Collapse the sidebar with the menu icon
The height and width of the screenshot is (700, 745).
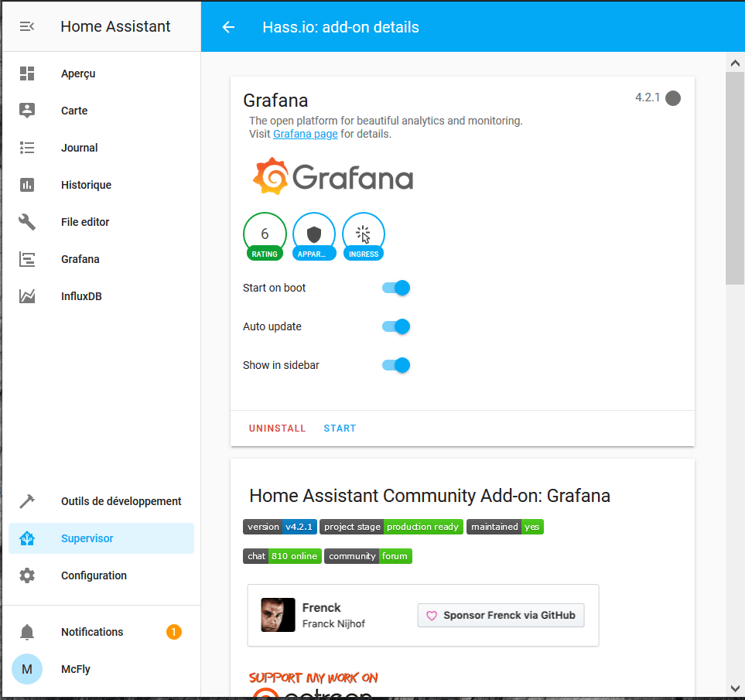point(27,26)
